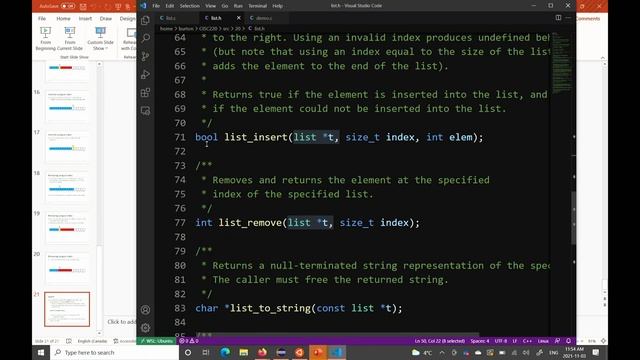Image resolution: width=640 pixels, height=360 pixels.
Task: Click the Windows taskbar search box
Action: (115, 352)
